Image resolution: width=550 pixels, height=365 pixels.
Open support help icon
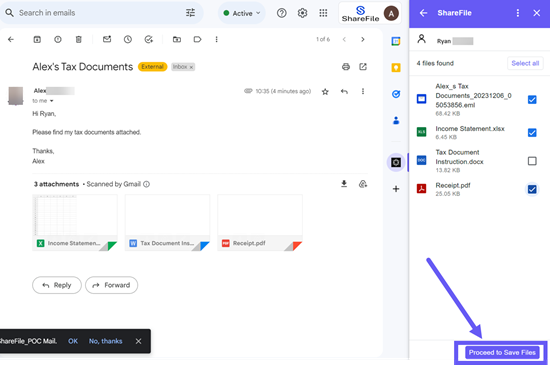tap(281, 13)
